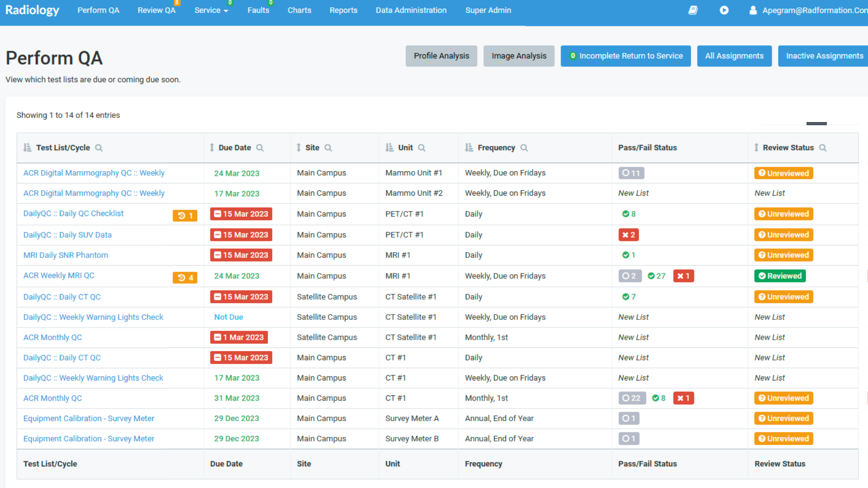Open the Service dropdown menu

pos(211,10)
